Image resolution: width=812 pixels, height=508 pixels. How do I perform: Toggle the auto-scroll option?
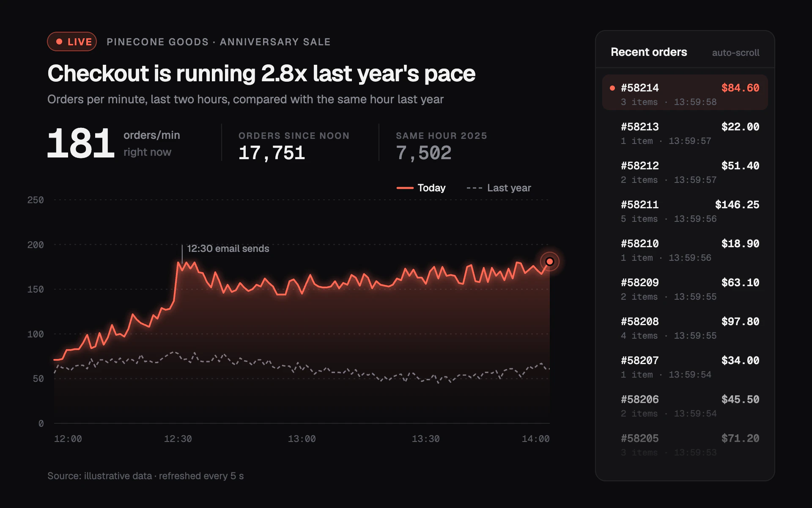click(735, 52)
